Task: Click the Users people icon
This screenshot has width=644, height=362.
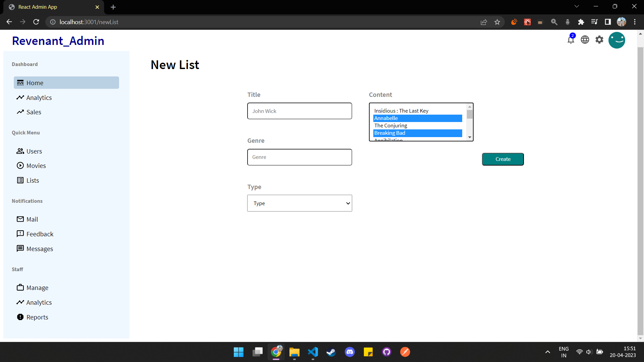Action: point(20,151)
